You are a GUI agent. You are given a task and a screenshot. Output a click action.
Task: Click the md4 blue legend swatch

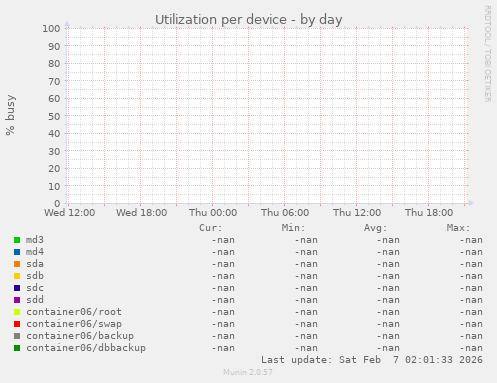(x=17, y=252)
